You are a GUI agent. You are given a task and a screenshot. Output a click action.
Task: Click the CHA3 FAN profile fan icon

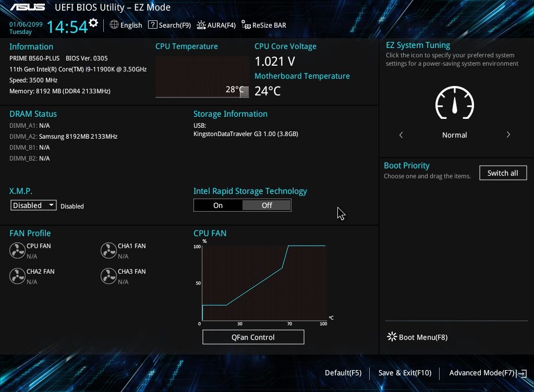[x=108, y=276]
